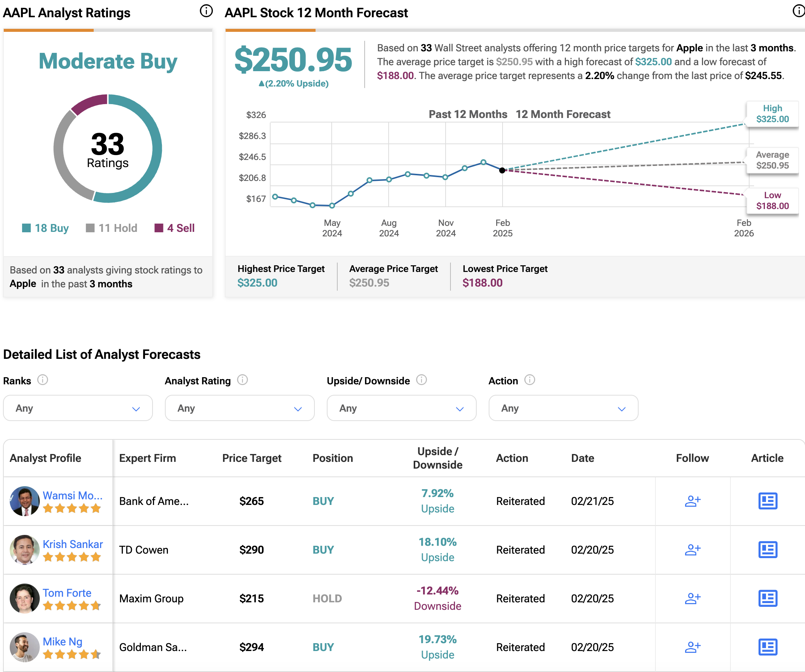Click the Date column header
805x672 pixels.
tap(582, 458)
